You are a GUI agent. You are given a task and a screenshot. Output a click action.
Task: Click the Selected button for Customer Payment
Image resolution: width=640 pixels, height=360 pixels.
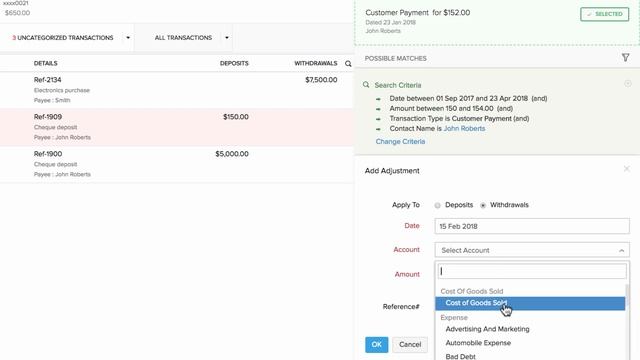point(604,14)
